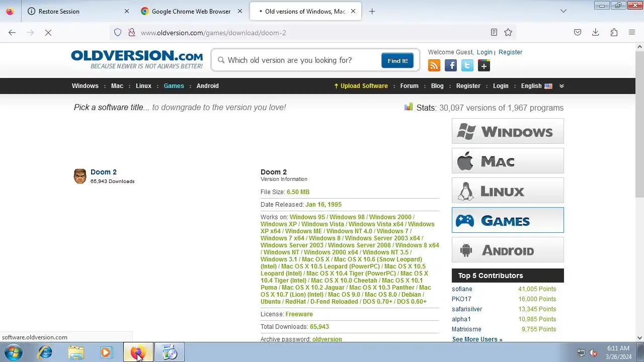The width and height of the screenshot is (644, 362).
Task: Stop loading the page with the X button
Action: 48,33
